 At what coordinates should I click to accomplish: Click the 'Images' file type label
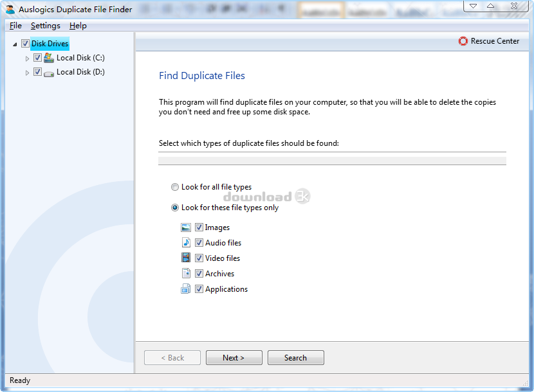coord(217,227)
